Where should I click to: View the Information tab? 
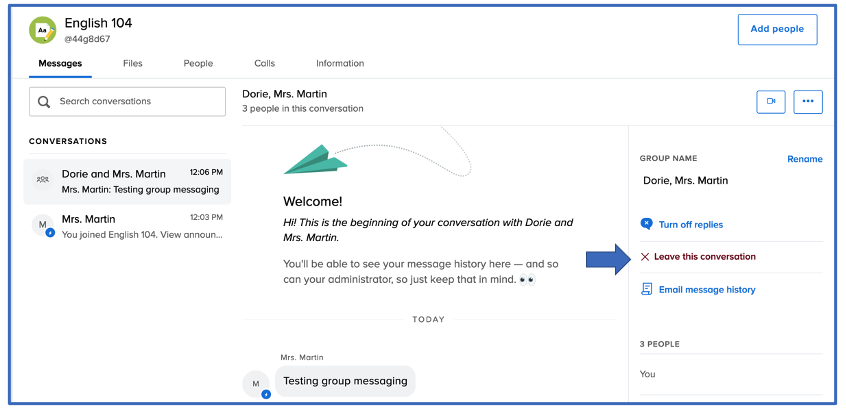pos(340,64)
